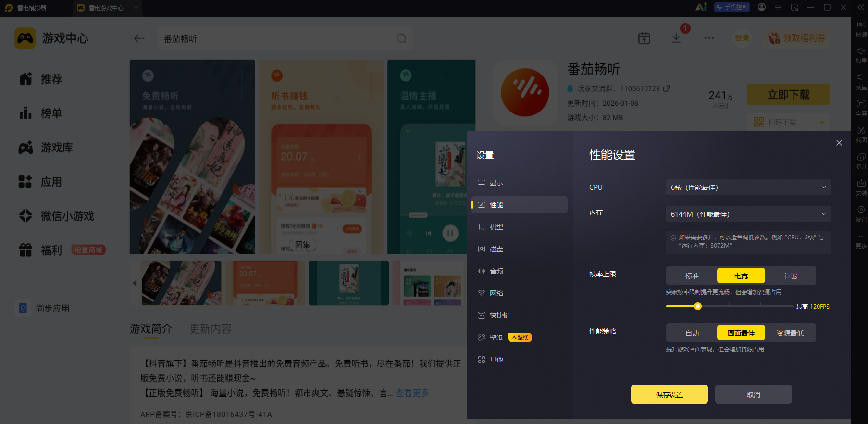Open the hamburger menu in title bar

click(778, 7)
